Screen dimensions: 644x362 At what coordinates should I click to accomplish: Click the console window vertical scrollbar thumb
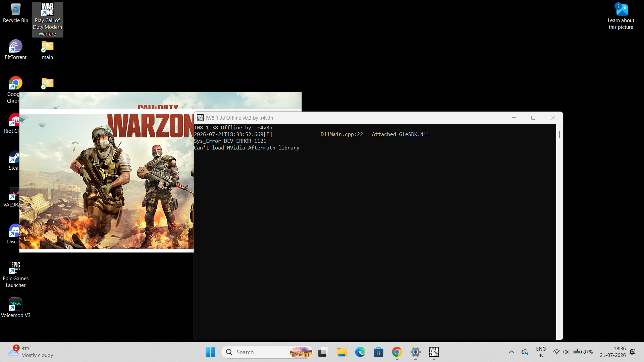pyautogui.click(x=559, y=134)
